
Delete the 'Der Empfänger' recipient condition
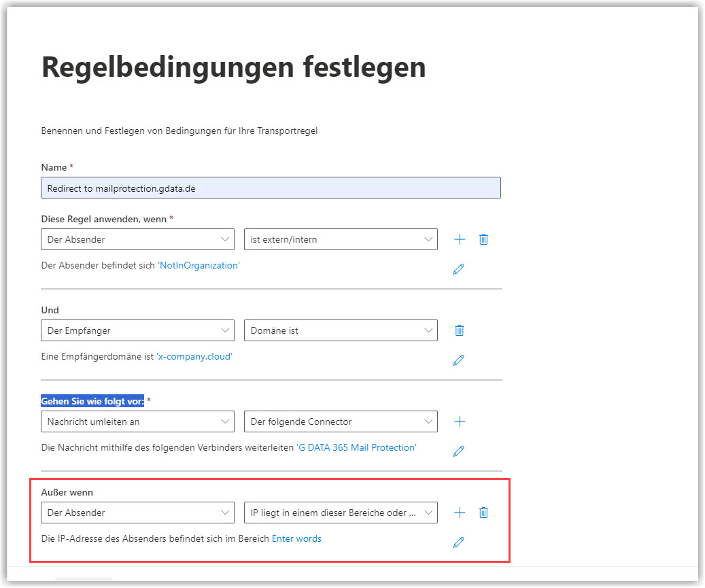pos(459,330)
